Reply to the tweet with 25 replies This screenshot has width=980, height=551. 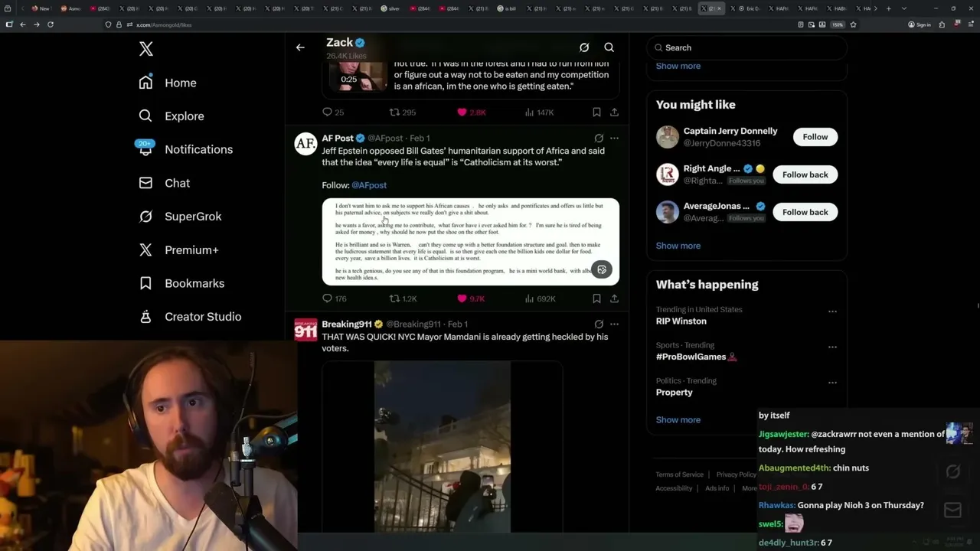[333, 112]
